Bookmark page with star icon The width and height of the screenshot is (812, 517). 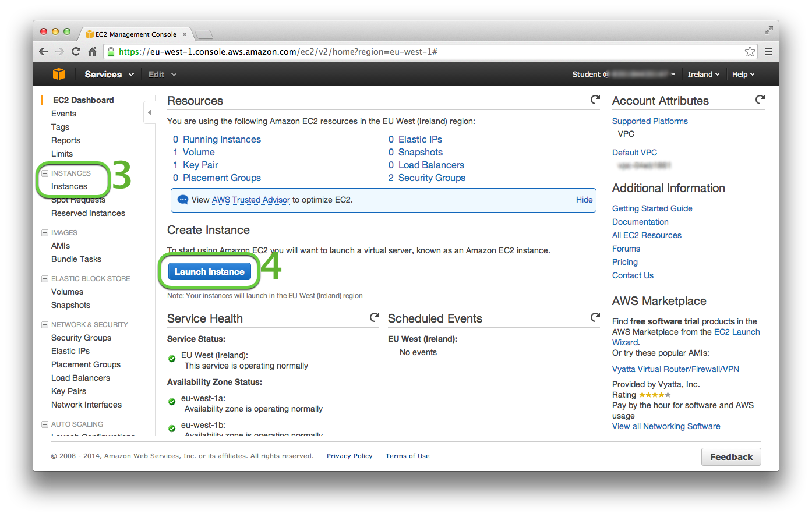click(x=750, y=52)
